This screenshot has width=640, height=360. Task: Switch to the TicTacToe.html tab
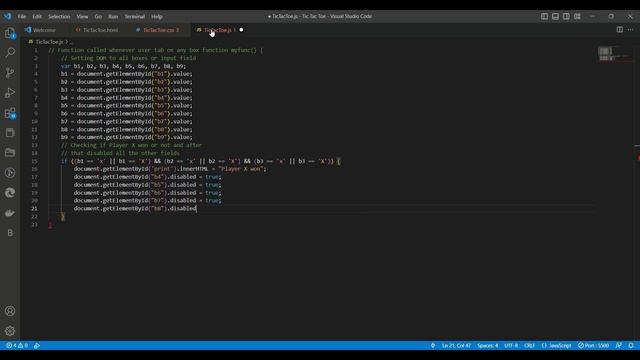click(x=100, y=30)
